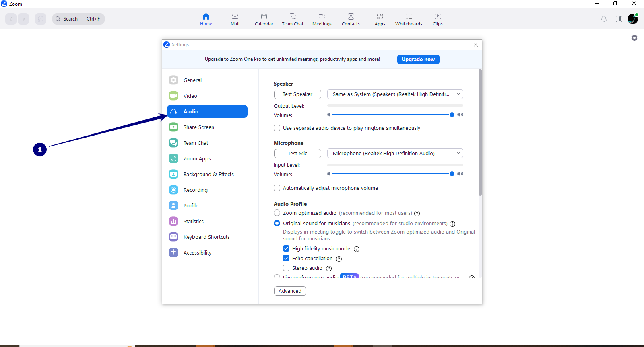The height and width of the screenshot is (347, 644).
Task: Uncheck High fidelity music mode
Action: click(286, 248)
